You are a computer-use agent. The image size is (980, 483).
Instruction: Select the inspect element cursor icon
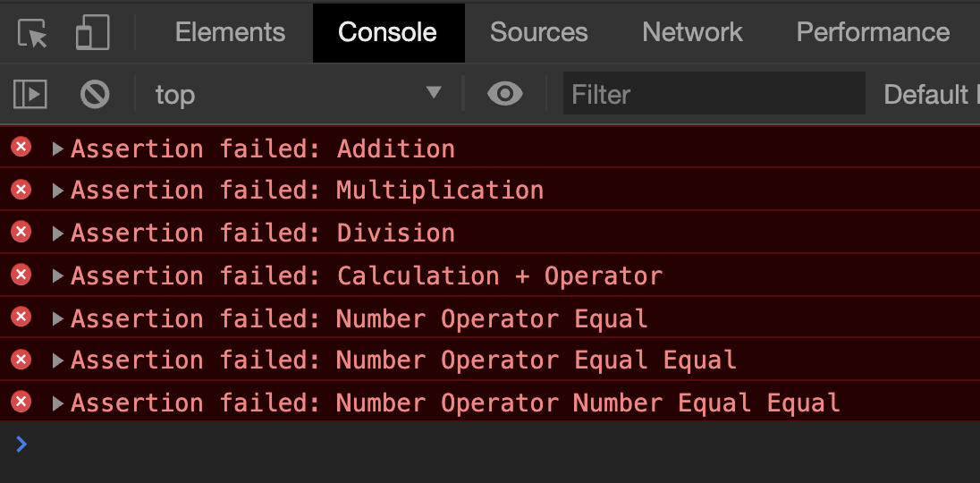[33, 33]
